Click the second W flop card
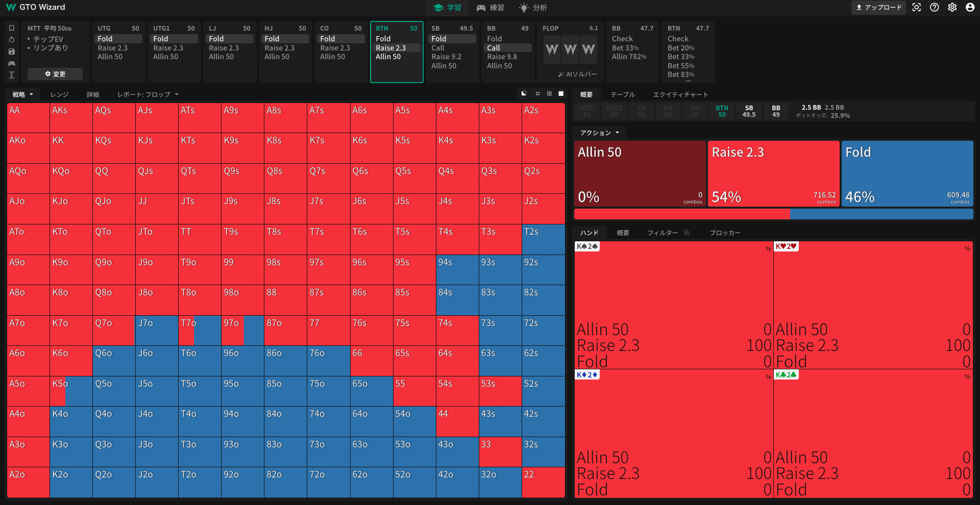The height and width of the screenshot is (505, 980). tap(570, 49)
